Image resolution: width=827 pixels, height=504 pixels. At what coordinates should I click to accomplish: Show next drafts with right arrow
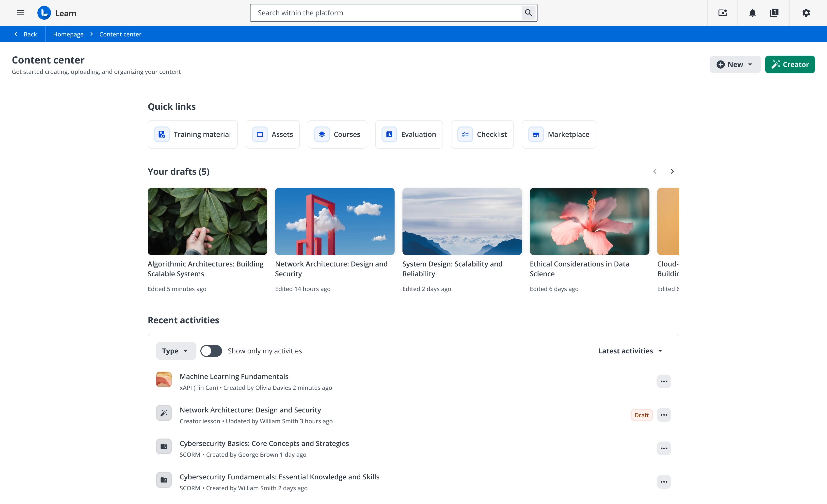[672, 172]
